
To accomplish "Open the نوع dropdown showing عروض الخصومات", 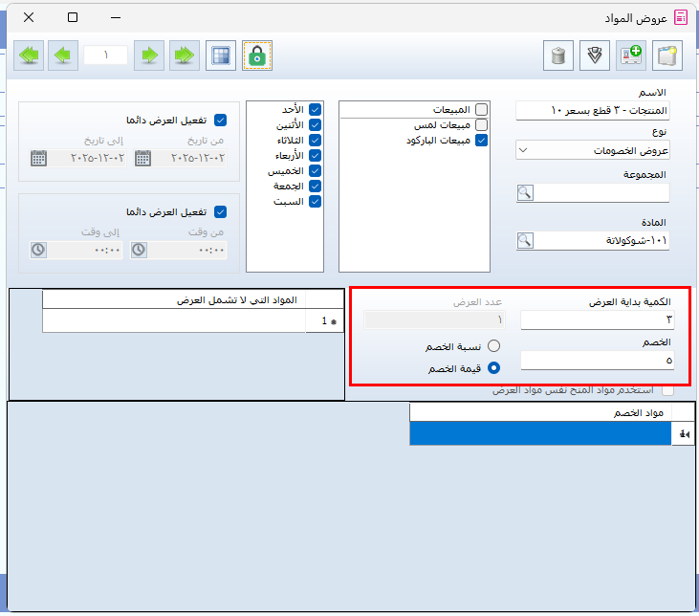I will click(x=593, y=150).
